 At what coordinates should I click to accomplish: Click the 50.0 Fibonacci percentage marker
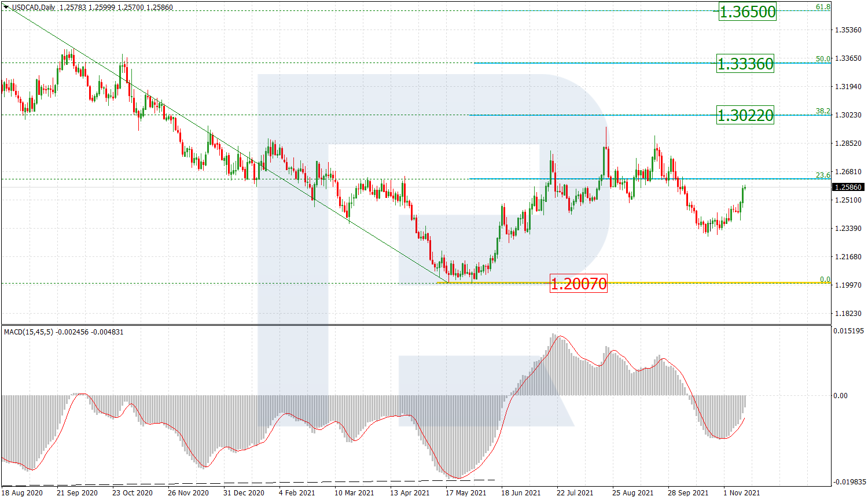[823, 59]
